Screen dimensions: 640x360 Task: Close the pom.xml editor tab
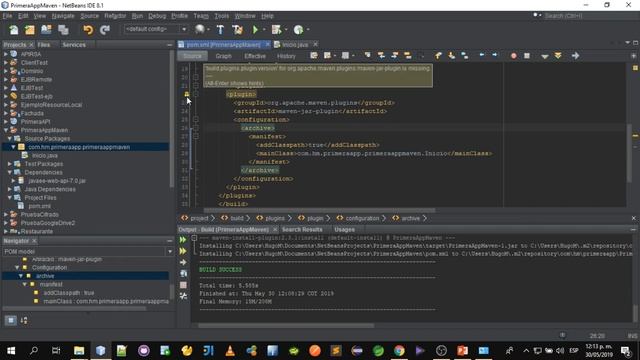point(268,44)
